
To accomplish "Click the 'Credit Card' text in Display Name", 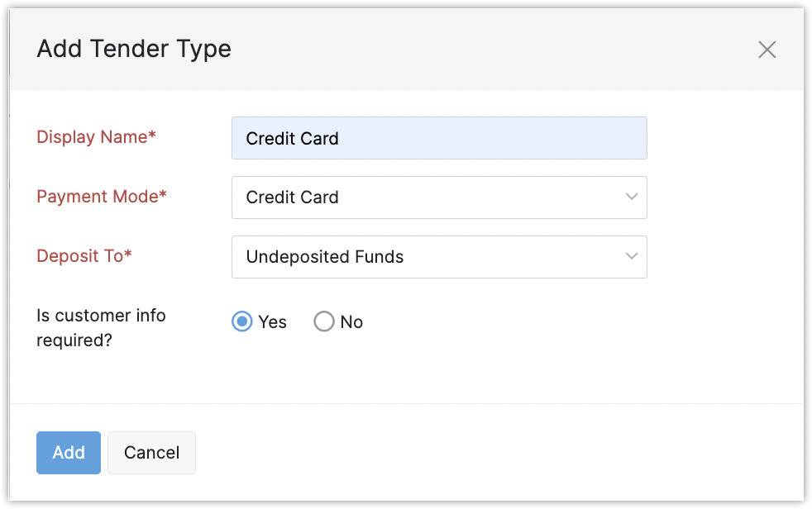I will (292, 138).
